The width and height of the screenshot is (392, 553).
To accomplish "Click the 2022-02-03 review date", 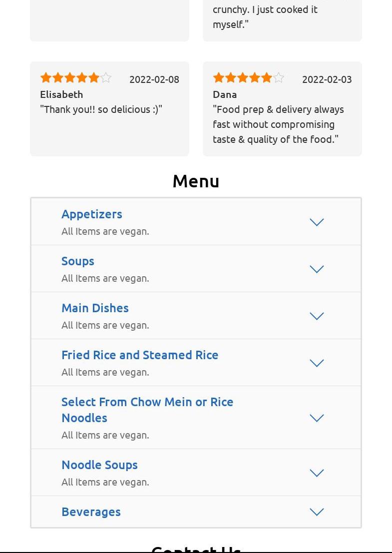I will pos(327,79).
